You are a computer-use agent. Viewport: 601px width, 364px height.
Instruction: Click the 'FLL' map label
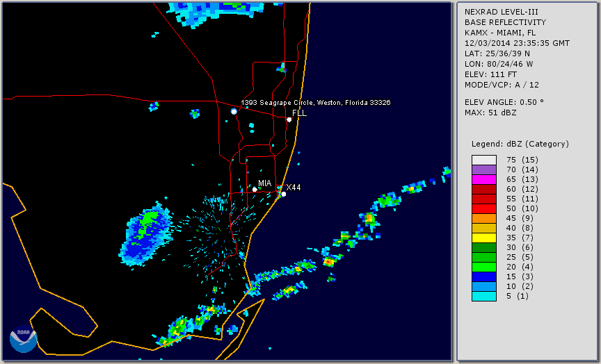(299, 113)
